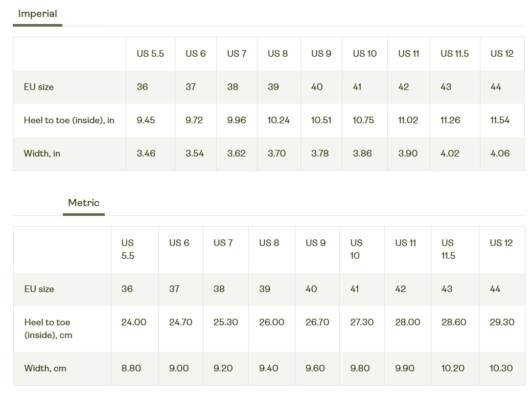
Task: Select the 3.46 inch width cell
Action: click(x=146, y=153)
